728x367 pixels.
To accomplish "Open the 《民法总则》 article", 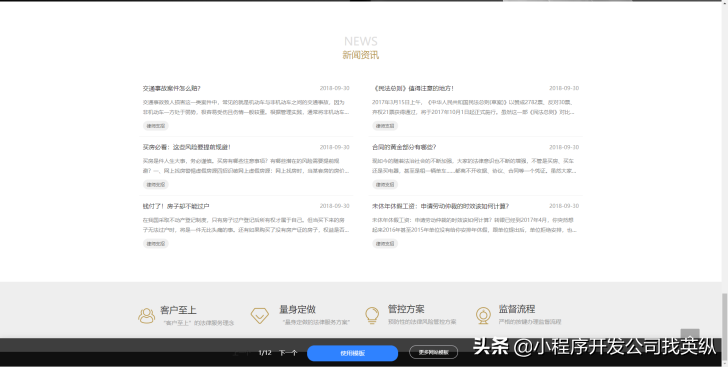I will click(413, 88).
